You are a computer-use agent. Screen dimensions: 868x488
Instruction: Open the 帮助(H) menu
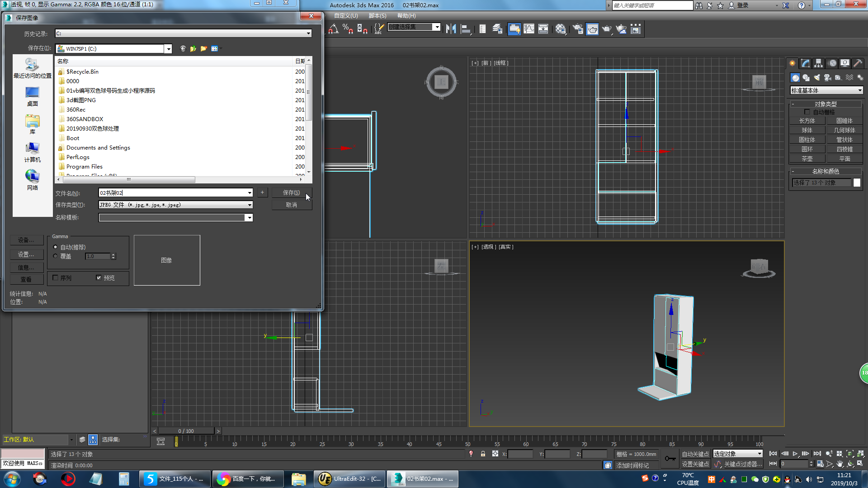point(406,16)
